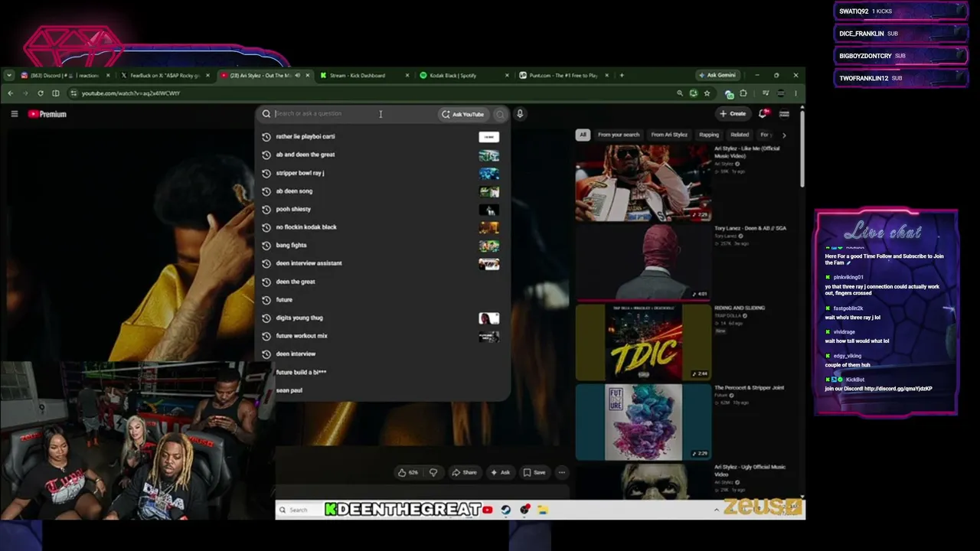This screenshot has width=980, height=551.
Task: Select suggestion 'sean paul'
Action: pos(383,390)
